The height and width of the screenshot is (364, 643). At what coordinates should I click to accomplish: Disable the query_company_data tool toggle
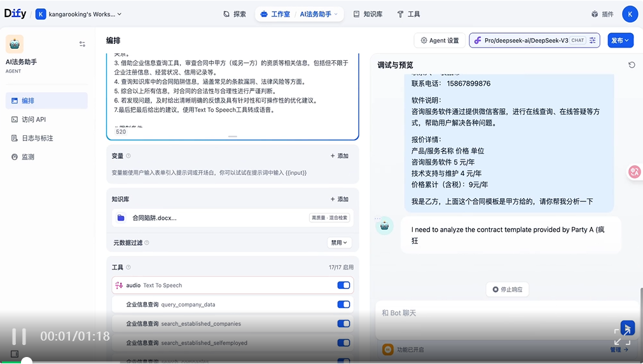[x=343, y=305]
